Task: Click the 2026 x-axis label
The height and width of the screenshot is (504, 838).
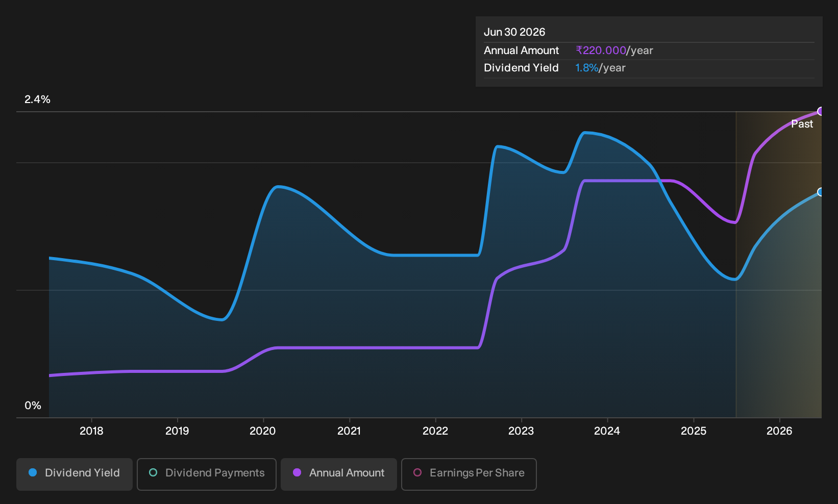Action: pyautogui.click(x=779, y=431)
